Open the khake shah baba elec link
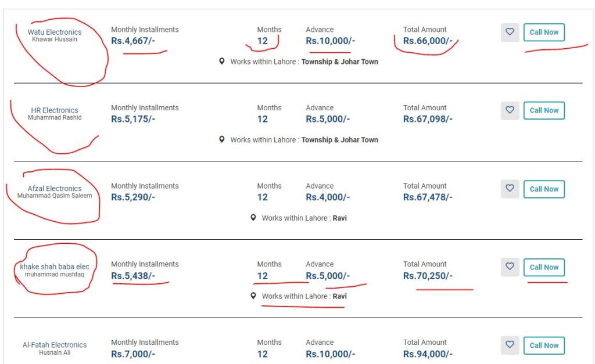The width and height of the screenshot is (595, 364). [x=55, y=267]
